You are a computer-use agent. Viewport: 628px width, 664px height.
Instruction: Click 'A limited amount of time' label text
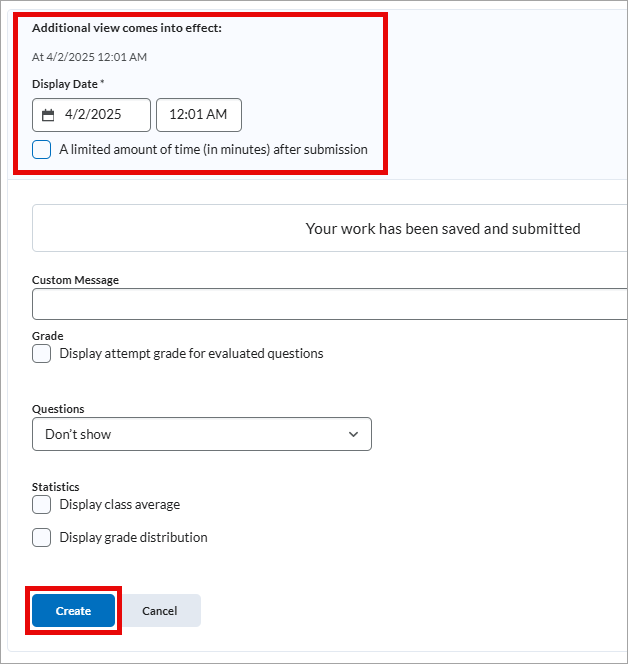(213, 150)
